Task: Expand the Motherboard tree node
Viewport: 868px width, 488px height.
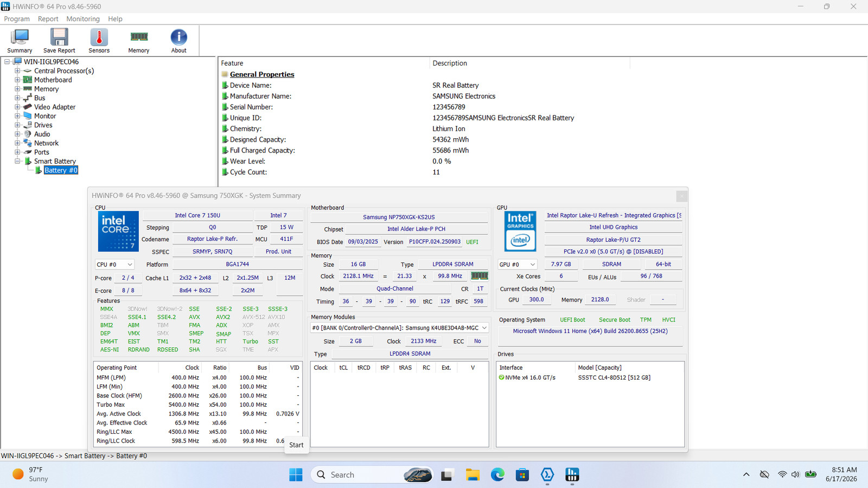Action: pyautogui.click(x=17, y=80)
